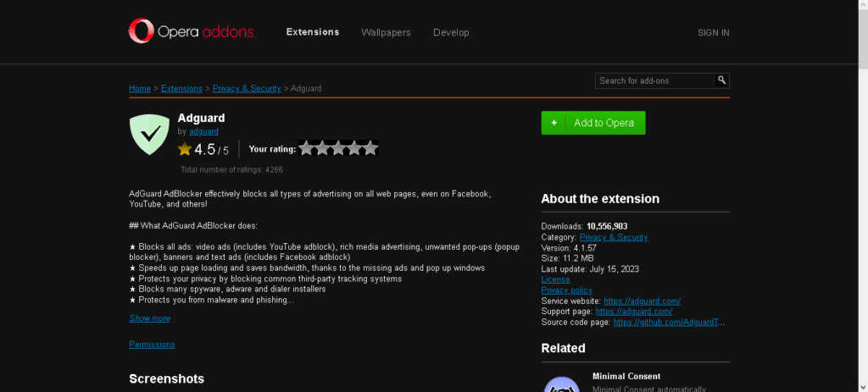Click the scrollbar up arrow
The width and height of the screenshot is (868, 392).
point(863,4)
